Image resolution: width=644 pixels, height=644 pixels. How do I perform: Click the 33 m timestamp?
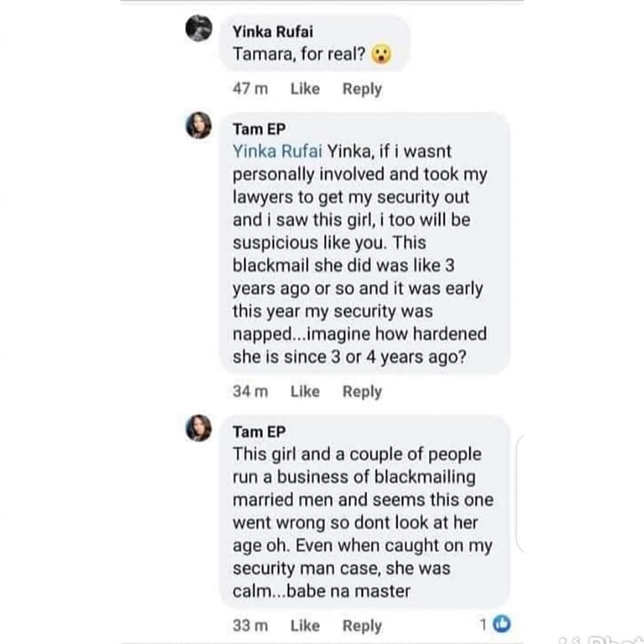click(250, 626)
